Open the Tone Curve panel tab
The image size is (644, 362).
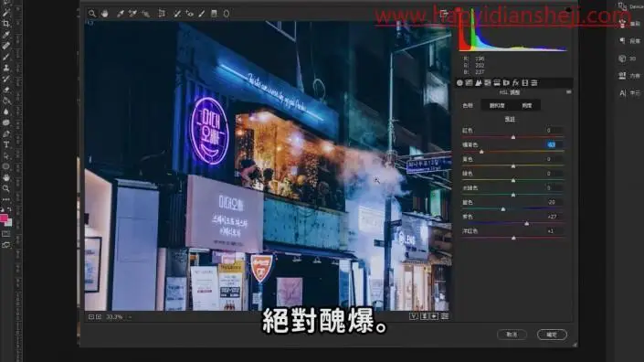pyautogui.click(x=469, y=83)
